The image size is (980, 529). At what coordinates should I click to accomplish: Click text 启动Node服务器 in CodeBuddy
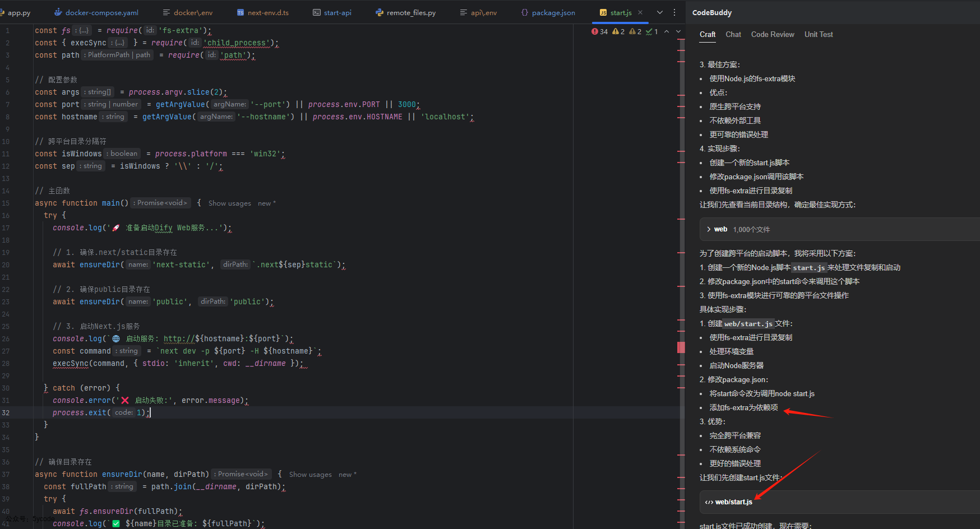point(736,366)
